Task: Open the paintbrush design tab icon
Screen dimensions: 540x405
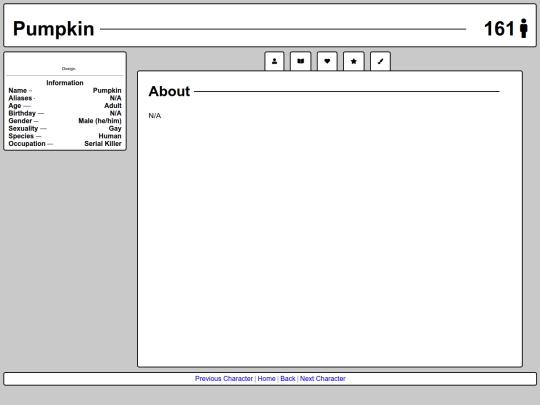Action: 380,61
